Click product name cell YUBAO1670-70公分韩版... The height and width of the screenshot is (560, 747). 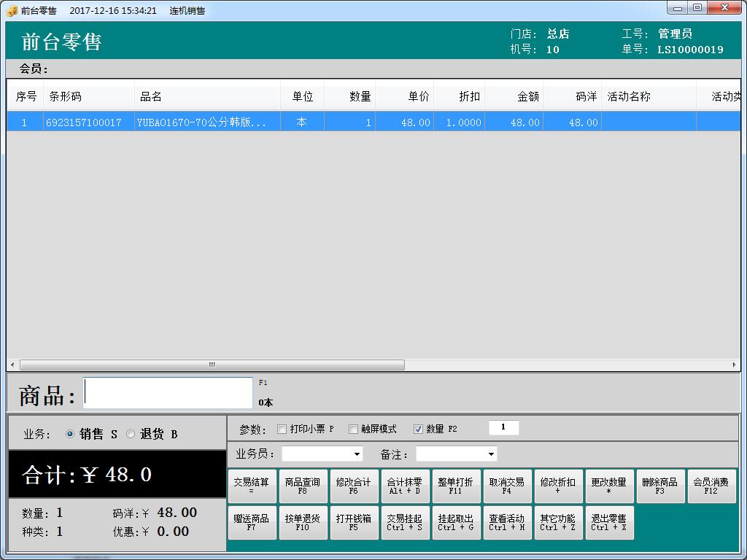coord(208,122)
